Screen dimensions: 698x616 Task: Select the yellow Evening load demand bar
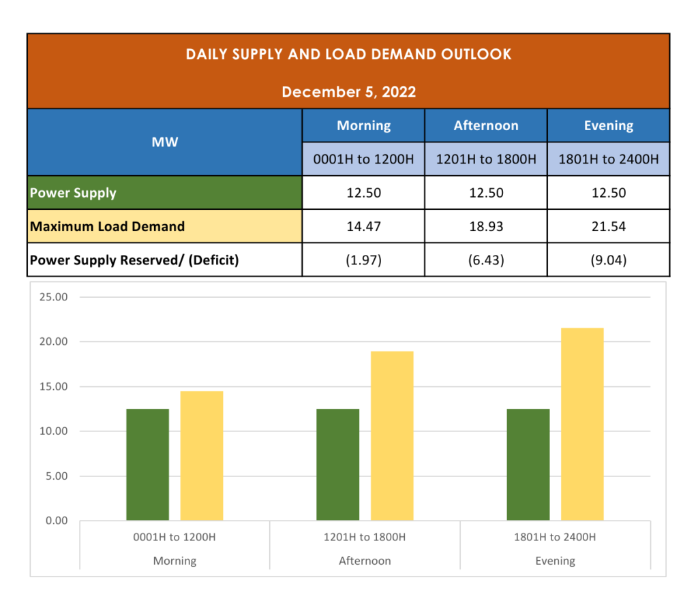(x=582, y=424)
